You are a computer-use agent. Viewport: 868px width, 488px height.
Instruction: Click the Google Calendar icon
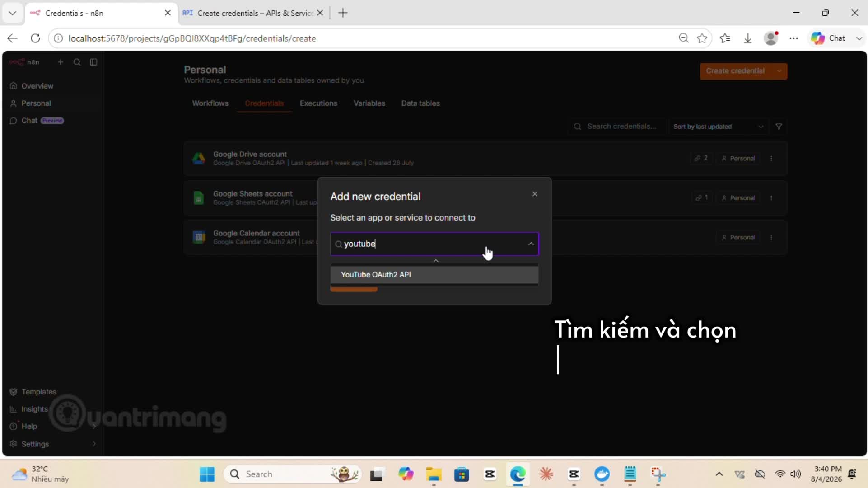[x=199, y=237]
